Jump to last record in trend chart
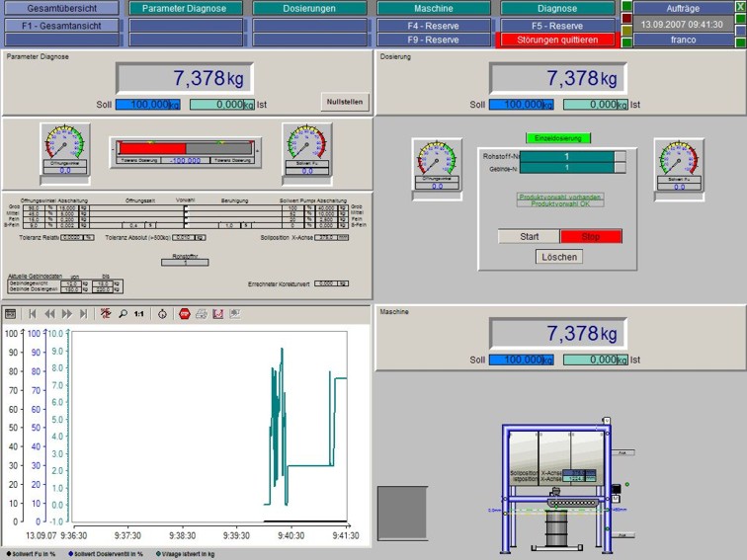Viewport: 747px width, 560px height. (85, 313)
